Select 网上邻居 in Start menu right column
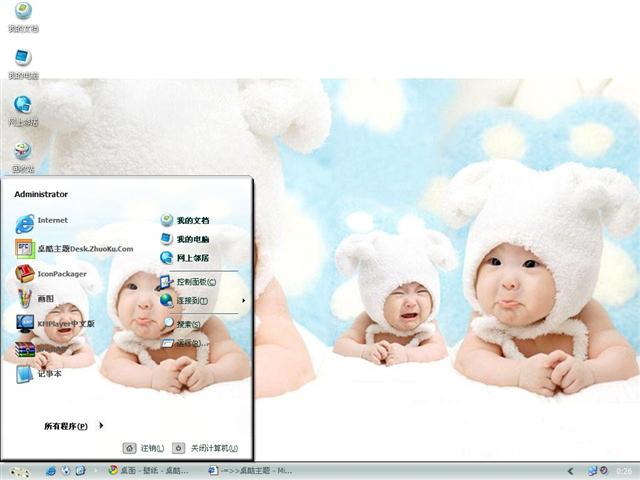Screen dimensions: 640x480 (185, 258)
